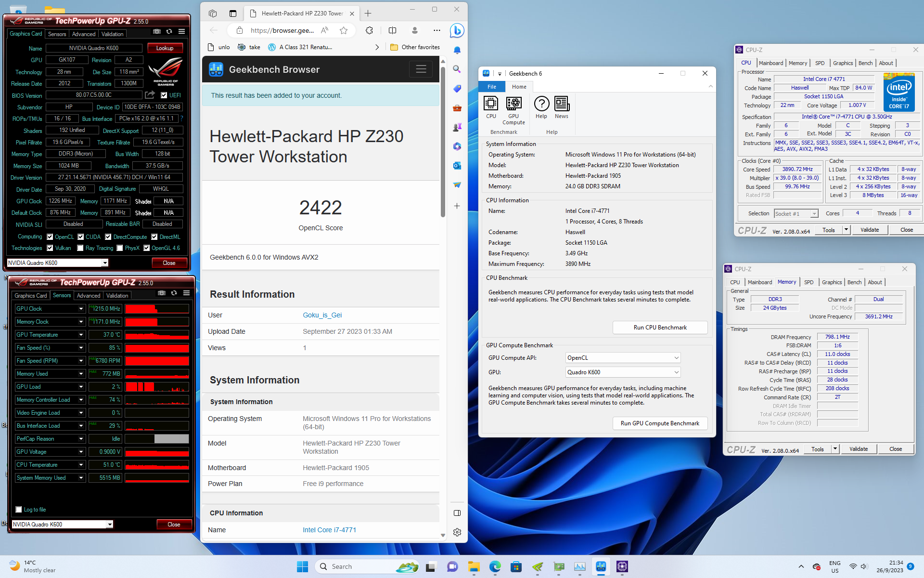This screenshot has width=924, height=578.
Task: Open Edge profile avatar icon
Action: point(414,31)
